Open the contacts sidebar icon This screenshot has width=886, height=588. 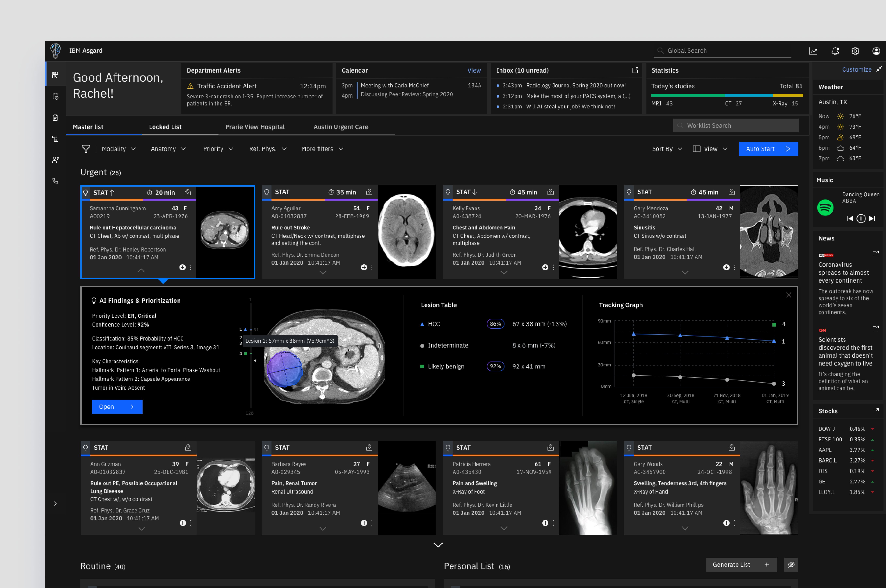[x=56, y=160]
